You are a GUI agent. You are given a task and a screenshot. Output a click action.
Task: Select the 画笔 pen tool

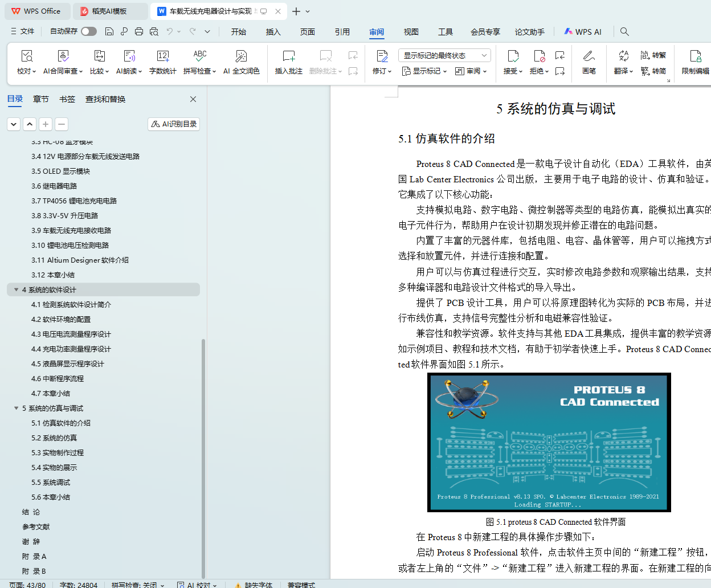click(x=589, y=56)
